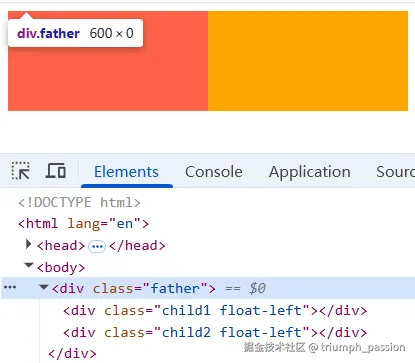Viewport: 415px width, 363px height.
Task: Select the child2 float-left div line
Action: 215,332
